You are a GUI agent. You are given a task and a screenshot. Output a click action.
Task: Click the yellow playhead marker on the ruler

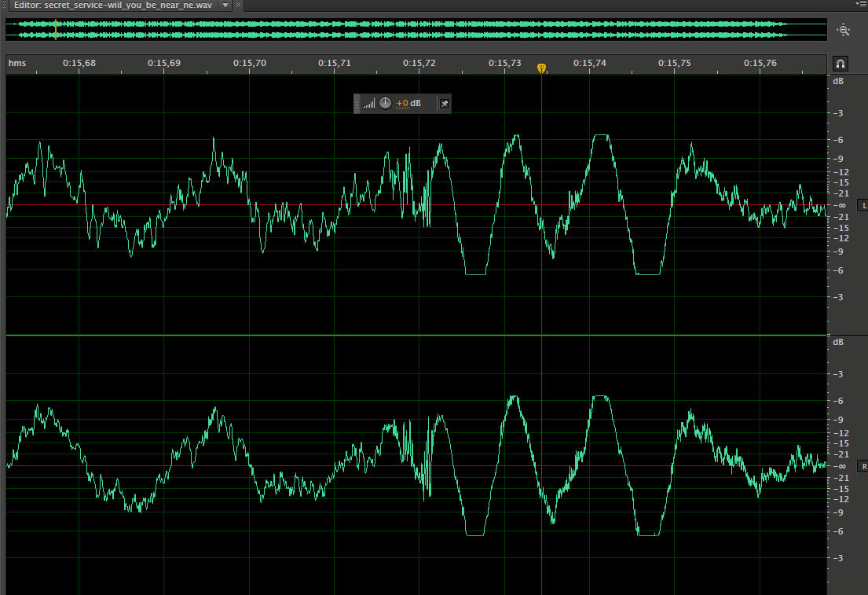point(541,69)
